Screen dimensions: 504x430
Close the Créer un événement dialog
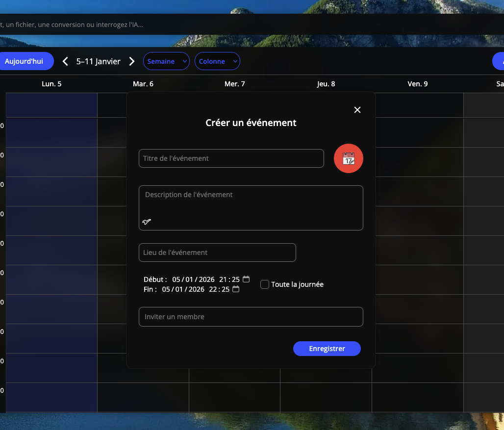(357, 110)
